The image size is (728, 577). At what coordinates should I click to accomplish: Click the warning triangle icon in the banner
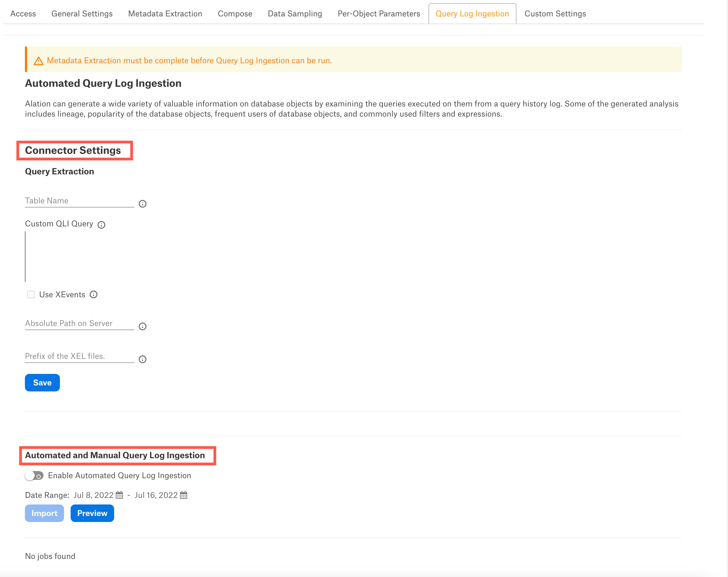tap(39, 61)
